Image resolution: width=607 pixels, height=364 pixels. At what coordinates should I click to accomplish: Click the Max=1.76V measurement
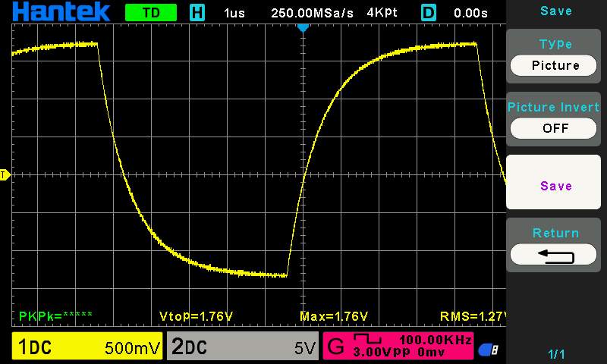tap(334, 316)
